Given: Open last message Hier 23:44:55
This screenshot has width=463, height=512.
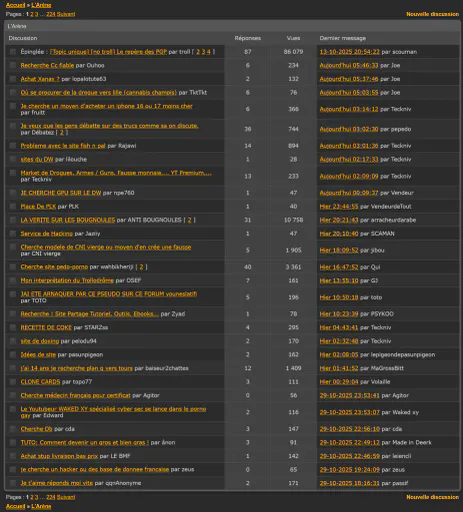Looking at the screenshot, I should coord(339,206).
